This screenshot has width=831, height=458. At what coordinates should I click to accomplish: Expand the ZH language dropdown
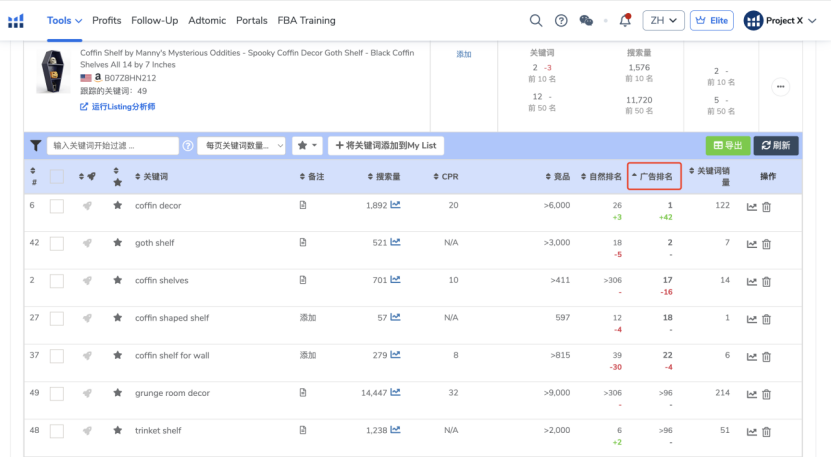663,20
